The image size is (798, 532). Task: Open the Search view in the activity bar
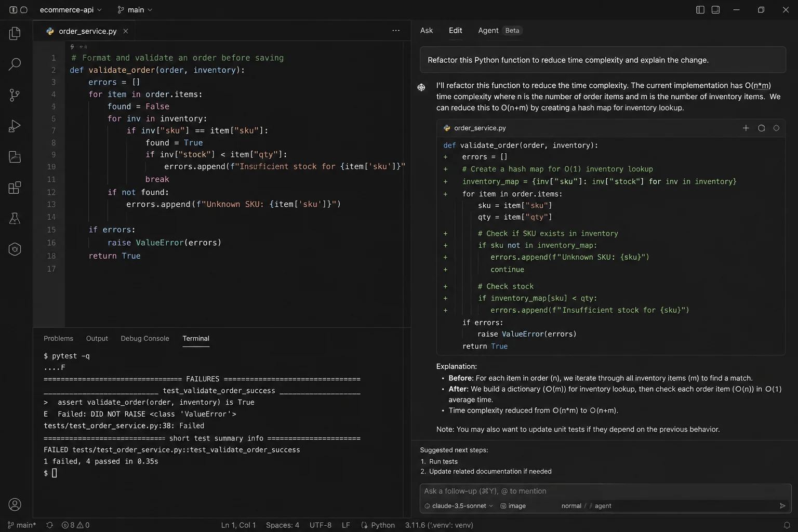coord(15,64)
